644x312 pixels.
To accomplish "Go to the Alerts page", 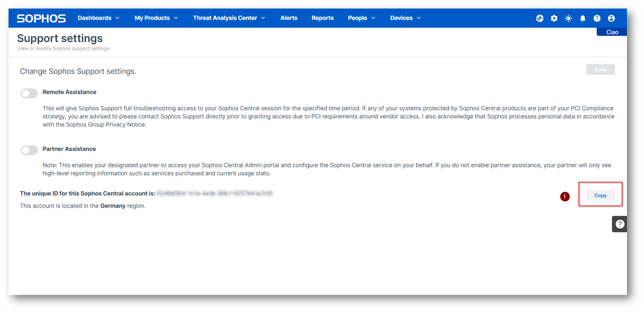I will [289, 18].
